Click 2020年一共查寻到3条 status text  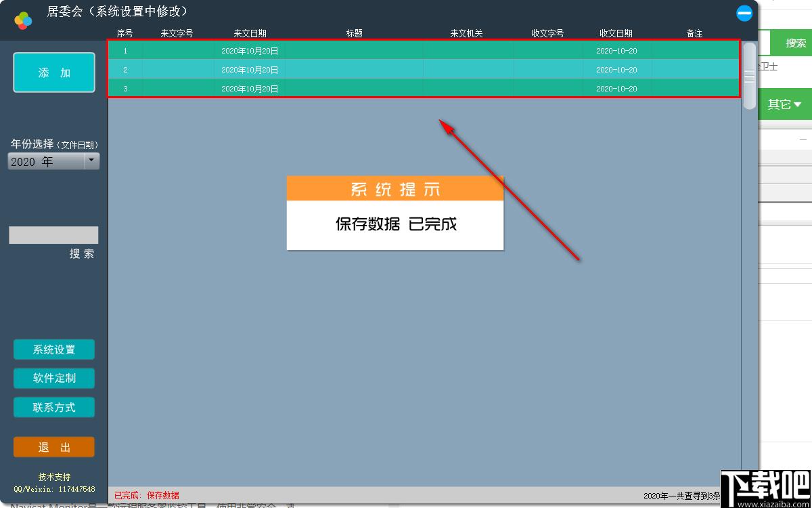(681, 496)
